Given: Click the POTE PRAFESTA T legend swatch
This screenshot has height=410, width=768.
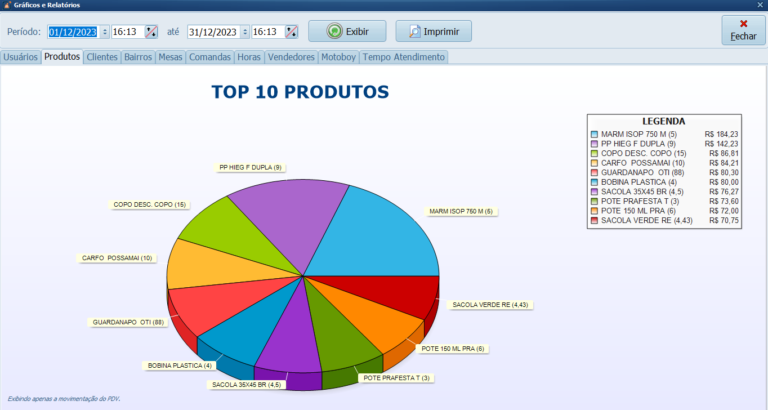Looking at the screenshot, I should 595,201.
